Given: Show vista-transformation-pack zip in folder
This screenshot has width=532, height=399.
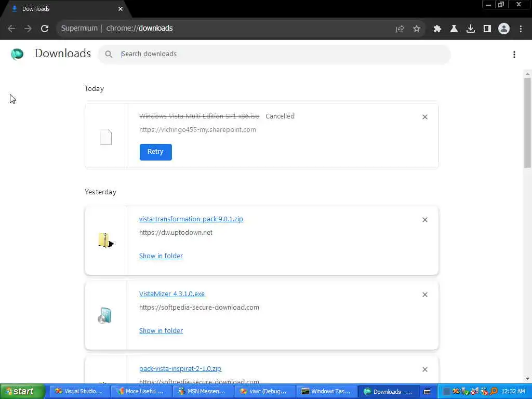Looking at the screenshot, I should pyautogui.click(x=161, y=256).
